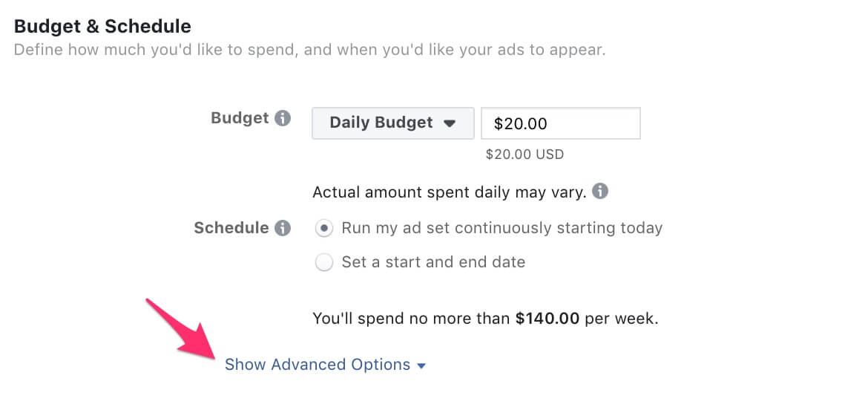Screen dimensions: 868x407
Task: Click the bold $140.00 weekly spend amount
Action: point(548,319)
